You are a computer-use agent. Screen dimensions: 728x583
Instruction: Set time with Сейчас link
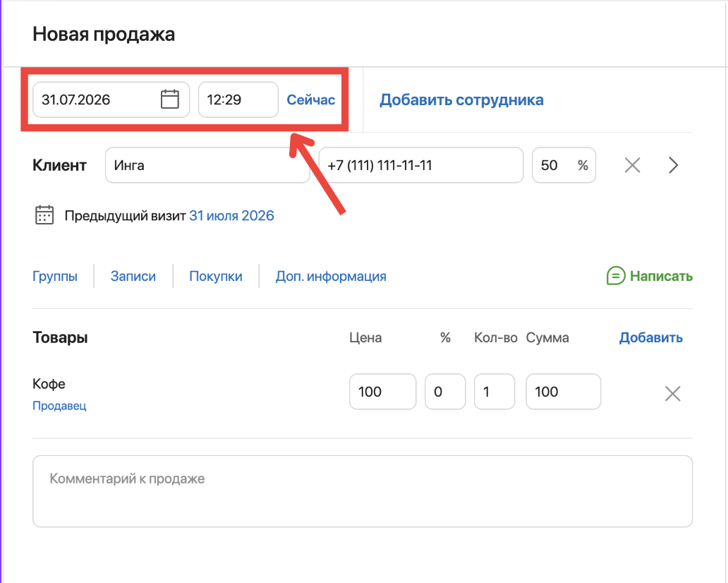(310, 100)
